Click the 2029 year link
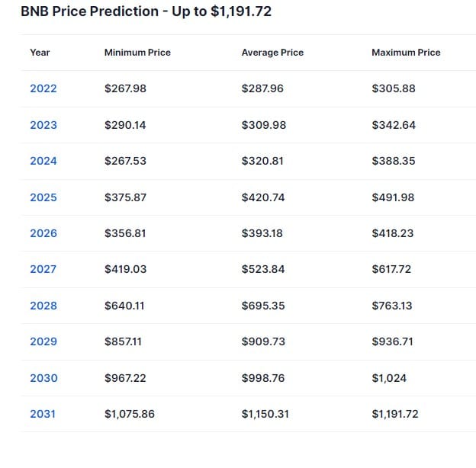Image resolution: width=476 pixels, height=468 pixels. click(43, 341)
